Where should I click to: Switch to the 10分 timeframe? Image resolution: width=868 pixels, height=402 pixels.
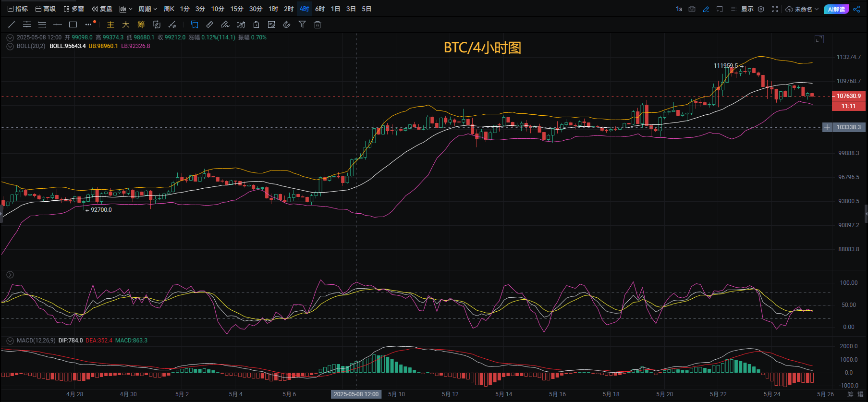[x=218, y=9]
